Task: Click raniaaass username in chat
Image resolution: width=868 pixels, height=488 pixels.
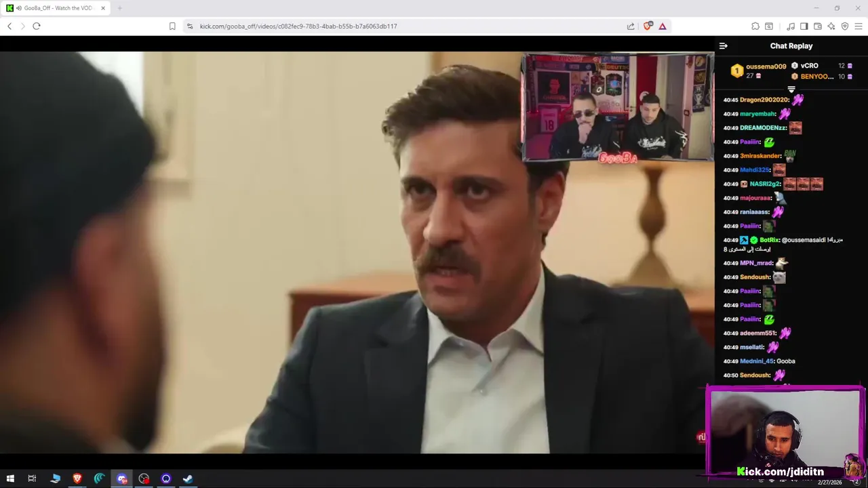Action: (x=755, y=212)
